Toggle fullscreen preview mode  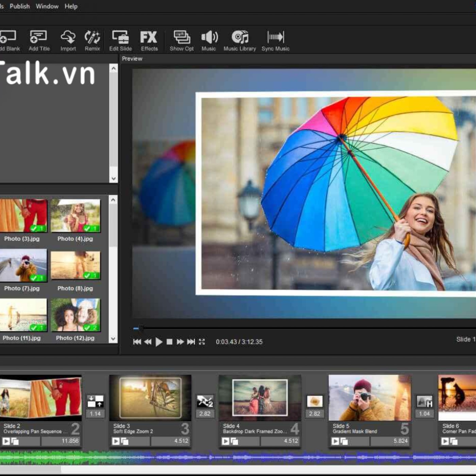202,342
